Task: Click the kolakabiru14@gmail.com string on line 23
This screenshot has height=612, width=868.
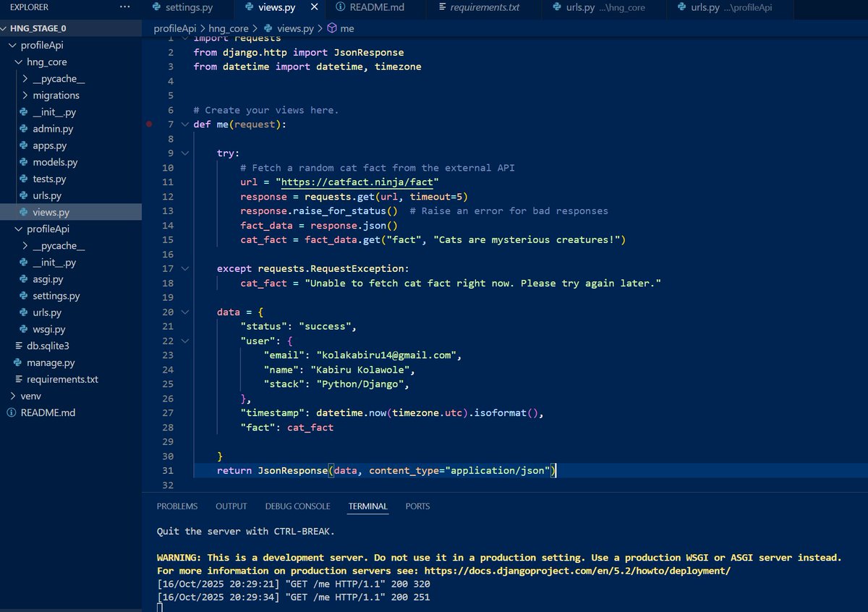Action: pyautogui.click(x=386, y=355)
